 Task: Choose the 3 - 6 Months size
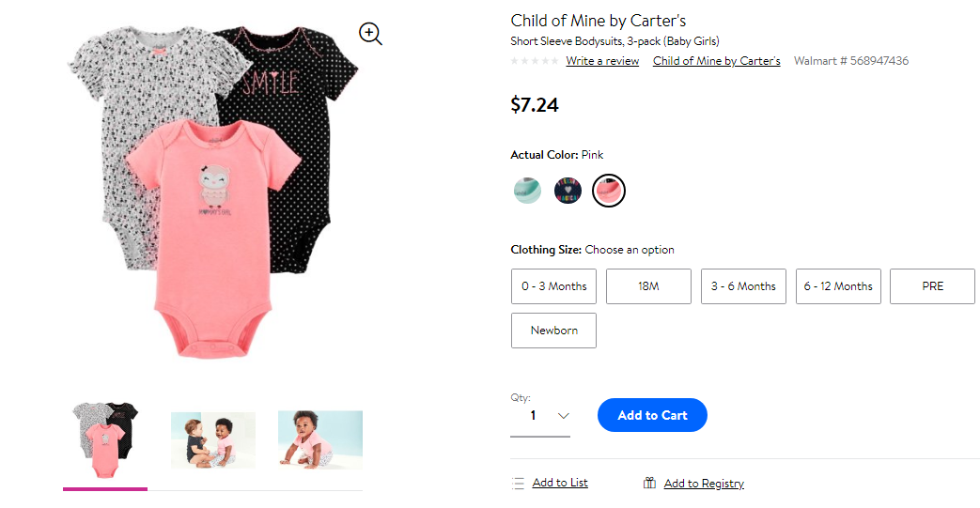pos(743,286)
